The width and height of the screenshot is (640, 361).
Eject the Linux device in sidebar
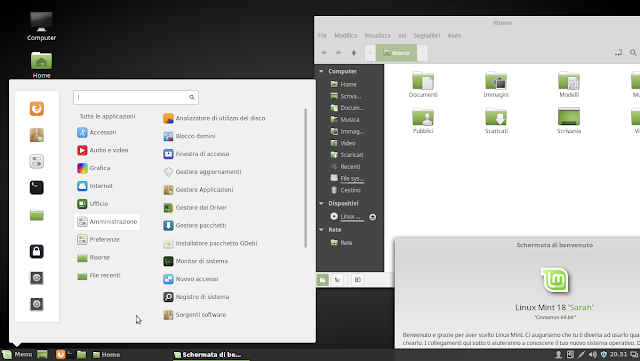[373, 217]
